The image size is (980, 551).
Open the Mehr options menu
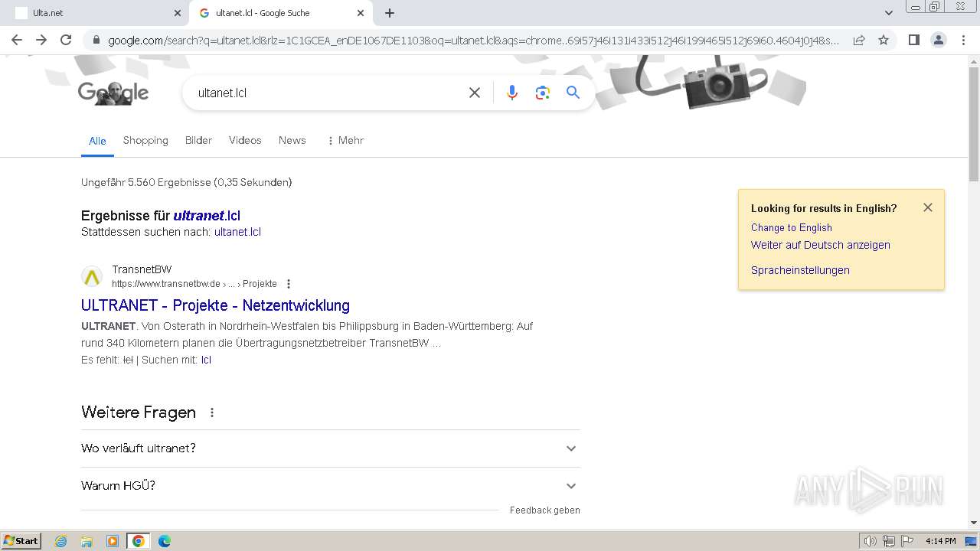point(345,140)
